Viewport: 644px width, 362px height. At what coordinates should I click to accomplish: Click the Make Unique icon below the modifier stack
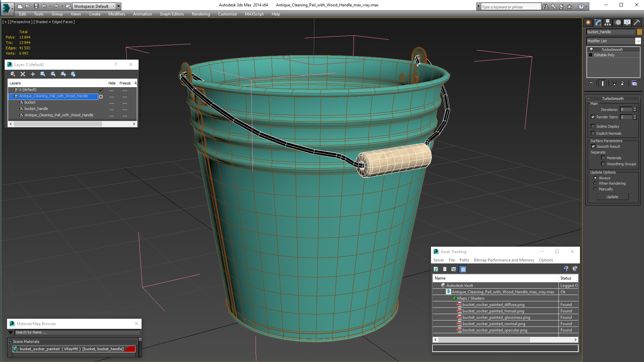614,83
